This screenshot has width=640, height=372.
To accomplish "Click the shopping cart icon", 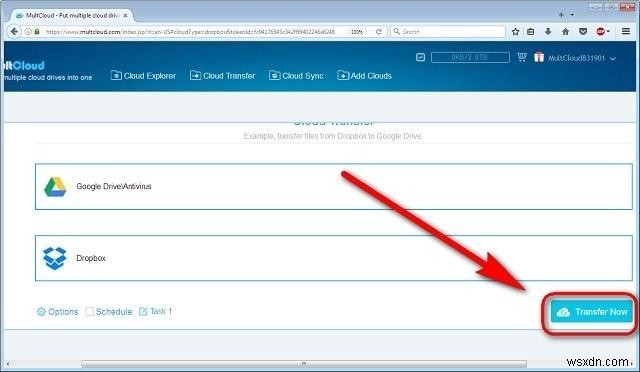I will [x=522, y=57].
